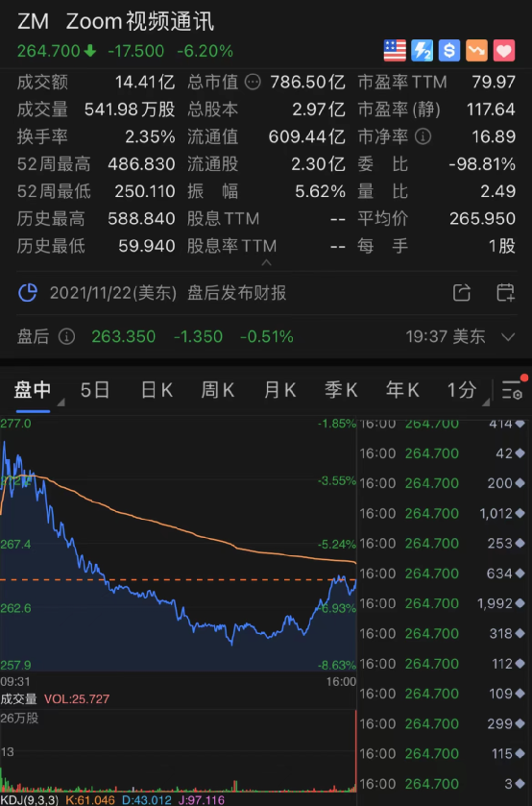Image resolution: width=532 pixels, height=806 pixels.
Task: Switch to the 年K chart tab
Action: tap(402, 390)
